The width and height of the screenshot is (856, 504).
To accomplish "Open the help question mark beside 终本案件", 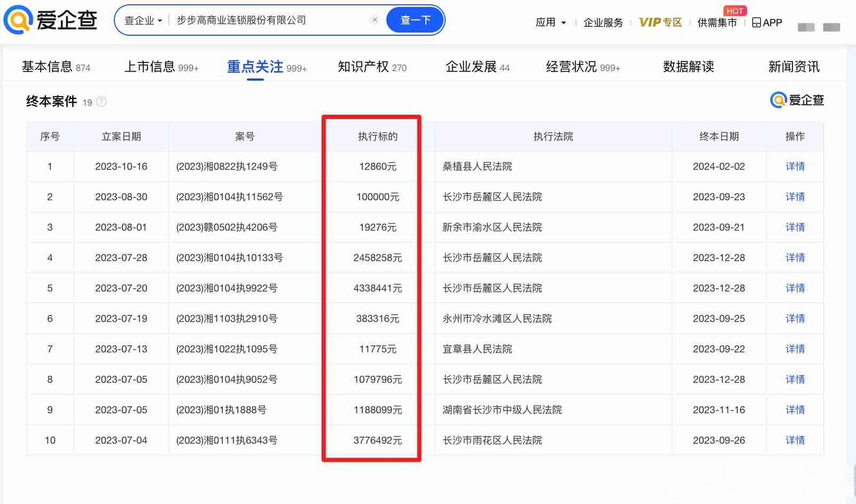I will (x=101, y=102).
